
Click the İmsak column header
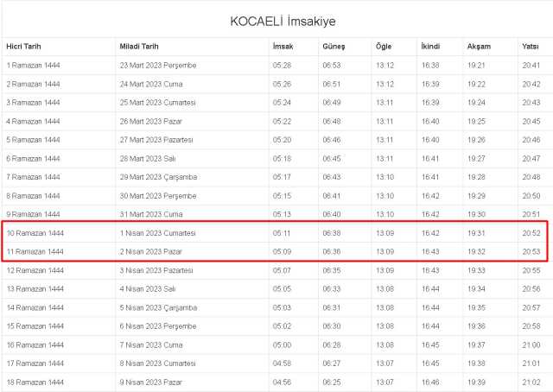(283, 47)
